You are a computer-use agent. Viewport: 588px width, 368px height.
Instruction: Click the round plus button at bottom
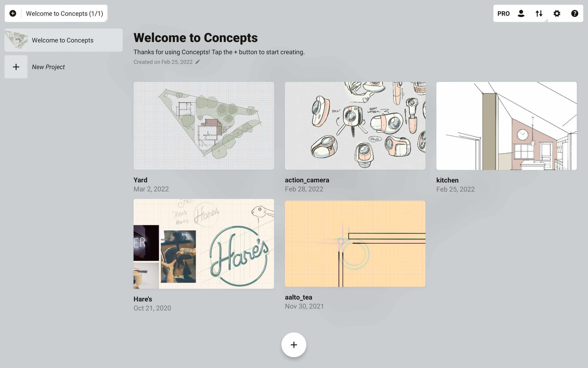tap(294, 345)
